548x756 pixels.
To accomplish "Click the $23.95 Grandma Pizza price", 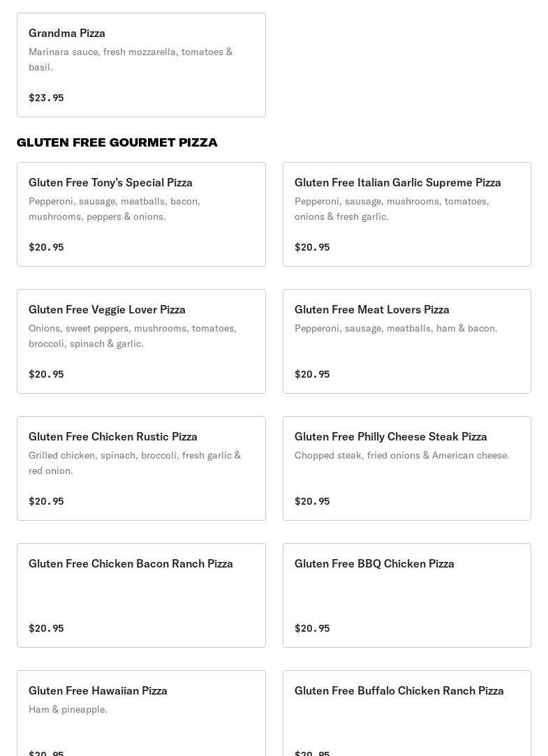I will tap(46, 98).
